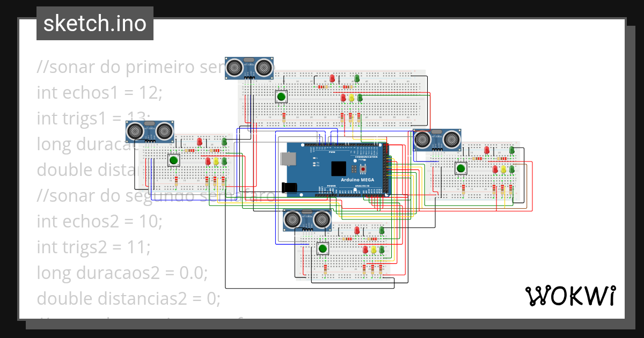The image size is (644, 338).
Task: Click the USB connector on the Arduino MEGA
Action: tap(287, 159)
